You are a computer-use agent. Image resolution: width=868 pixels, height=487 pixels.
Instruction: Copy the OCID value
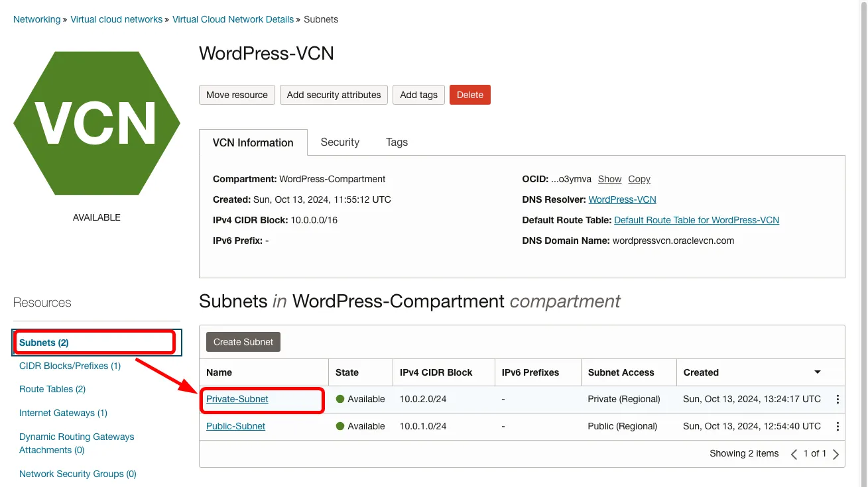click(639, 179)
